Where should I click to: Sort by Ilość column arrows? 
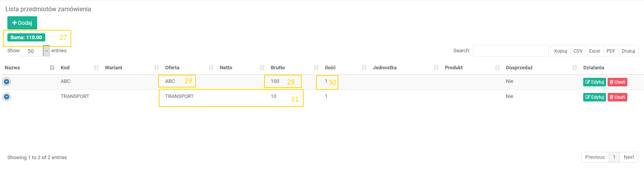364,68
